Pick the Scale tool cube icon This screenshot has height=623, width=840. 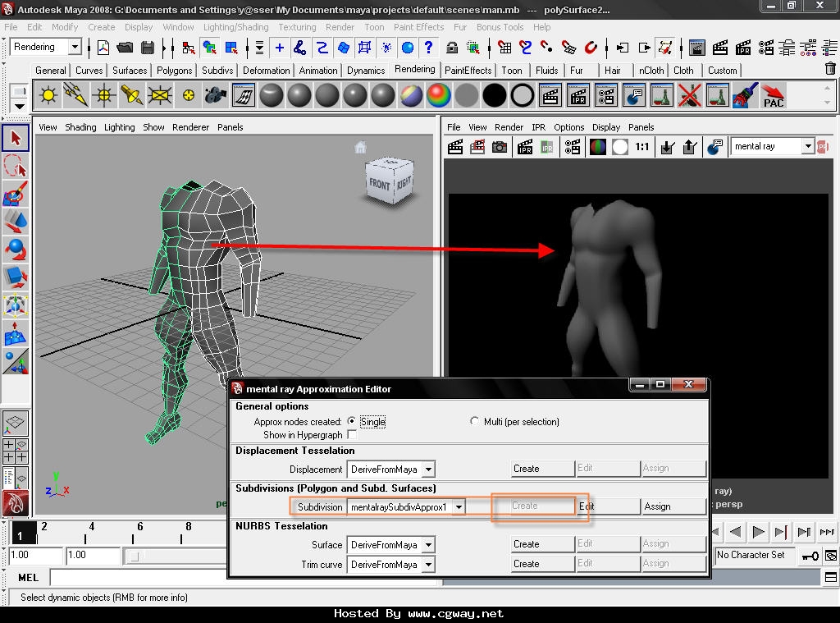[16, 277]
